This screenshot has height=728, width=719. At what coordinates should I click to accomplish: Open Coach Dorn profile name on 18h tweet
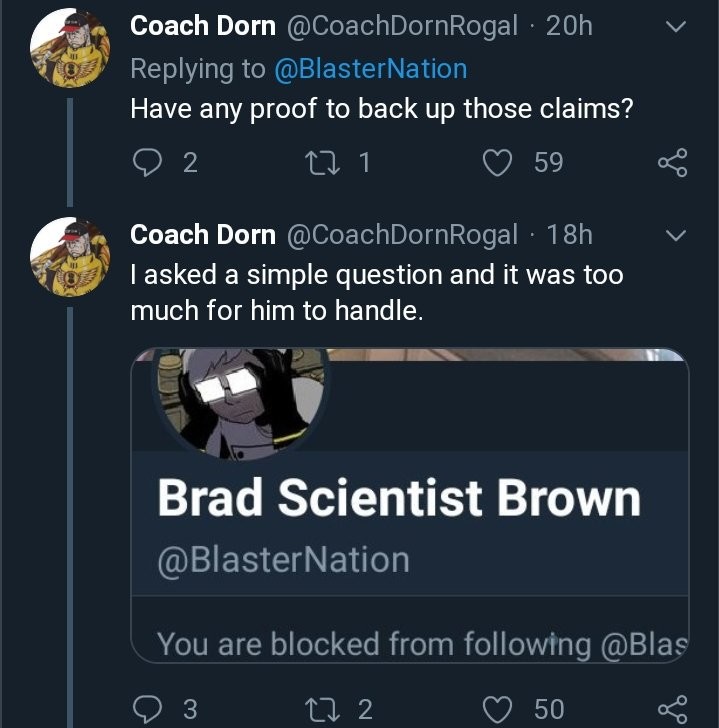[203, 235]
